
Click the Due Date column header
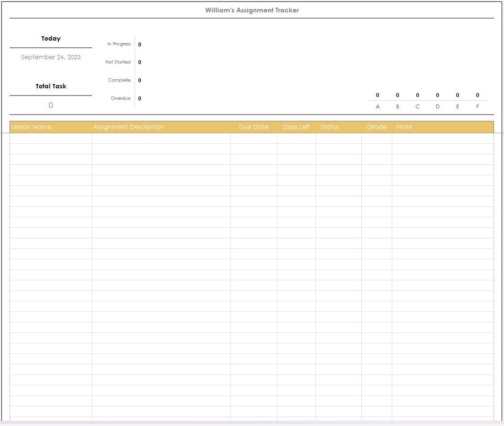[254, 127]
